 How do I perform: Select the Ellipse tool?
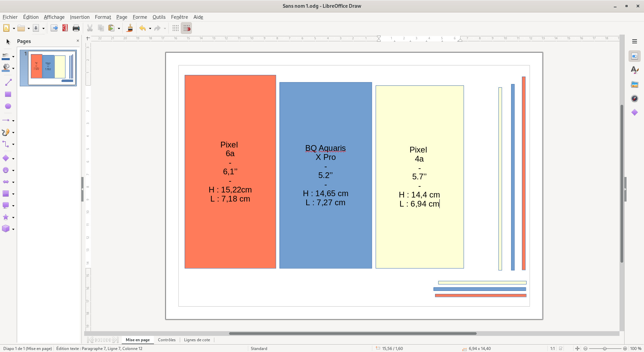coord(8,106)
